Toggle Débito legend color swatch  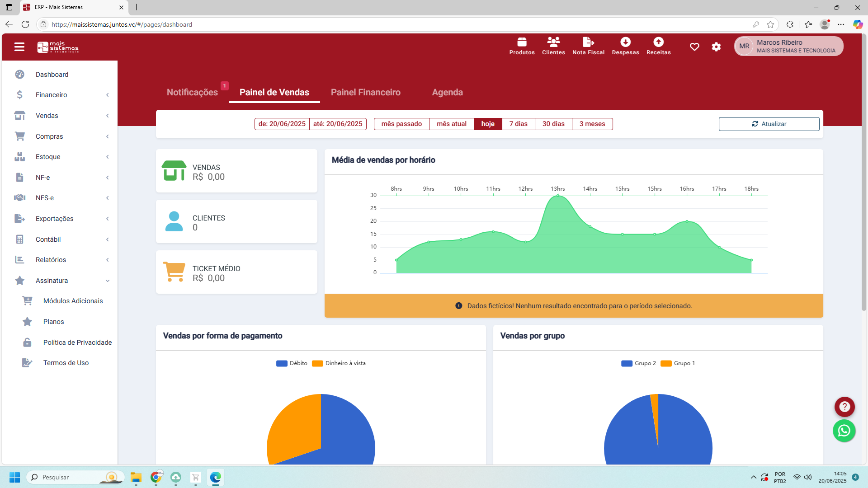pyautogui.click(x=282, y=363)
